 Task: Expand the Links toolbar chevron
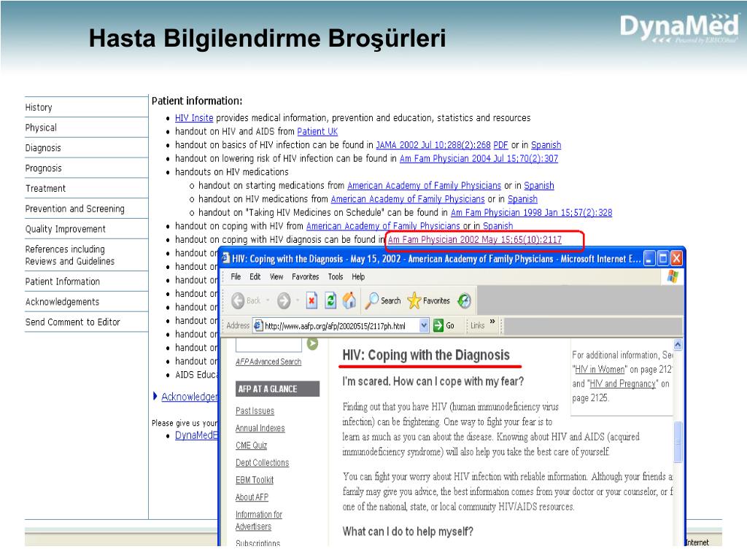click(492, 322)
